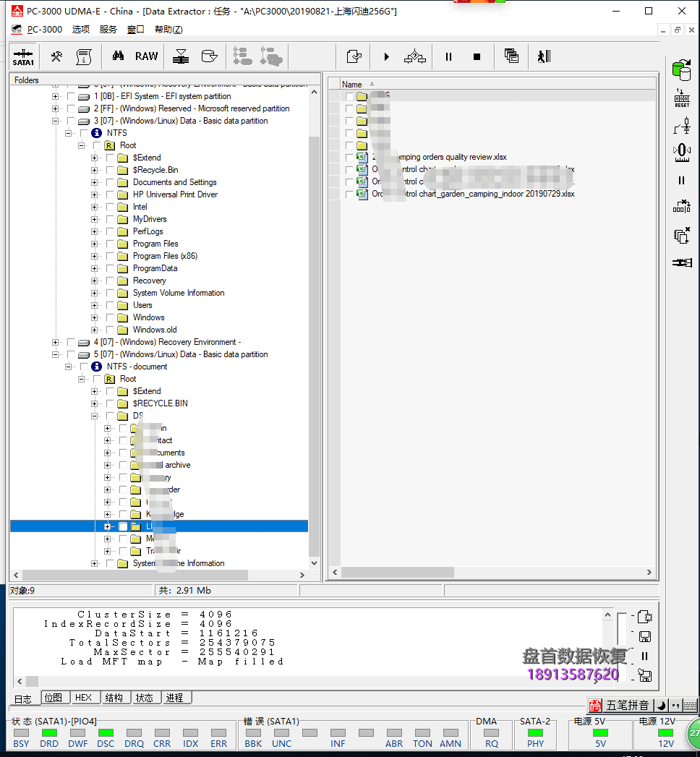Pause the task with toolbar pause icon
This screenshot has width=700, height=757.
pos(448,57)
